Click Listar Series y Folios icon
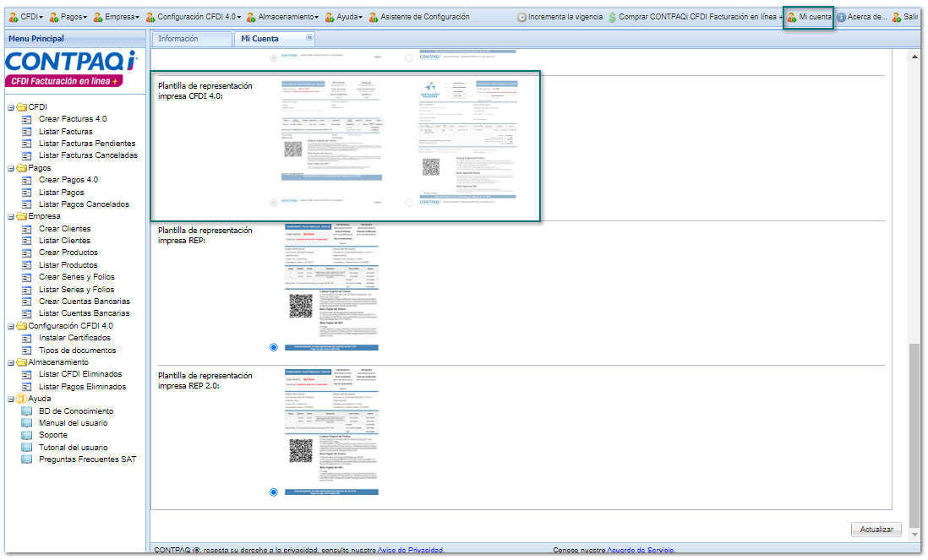 click(x=27, y=290)
